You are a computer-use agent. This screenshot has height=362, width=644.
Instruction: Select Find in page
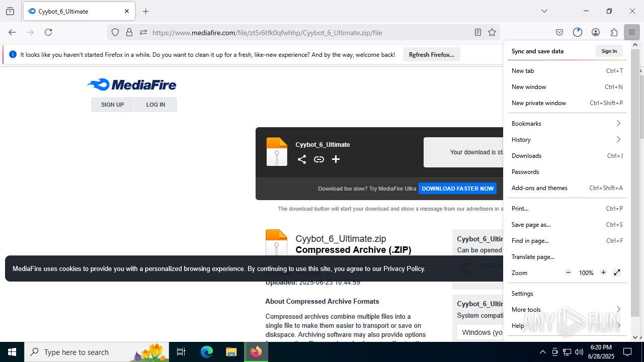567,241
